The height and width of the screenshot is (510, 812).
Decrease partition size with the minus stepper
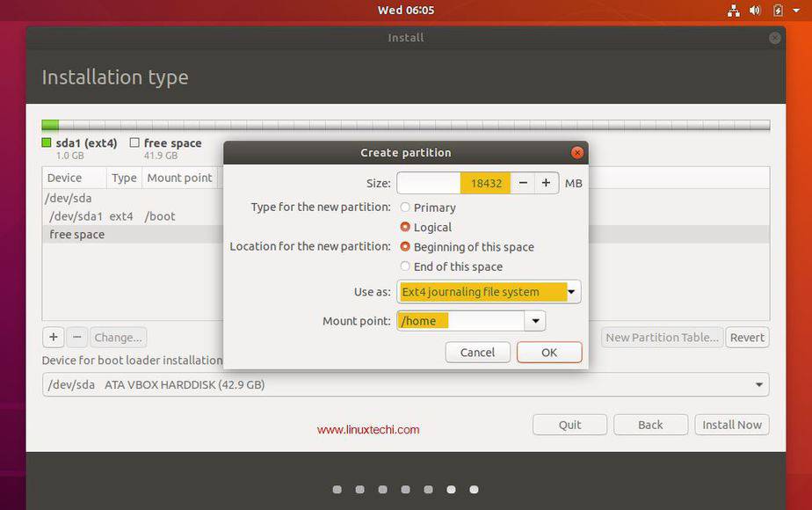(x=523, y=183)
